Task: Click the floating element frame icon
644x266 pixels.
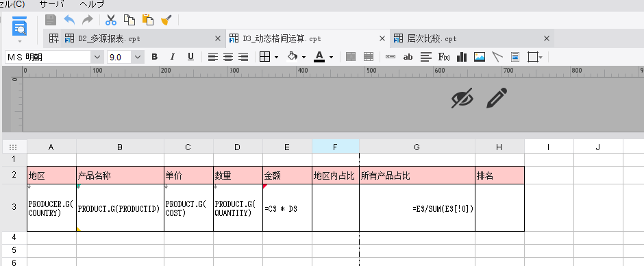Action: tap(533, 57)
